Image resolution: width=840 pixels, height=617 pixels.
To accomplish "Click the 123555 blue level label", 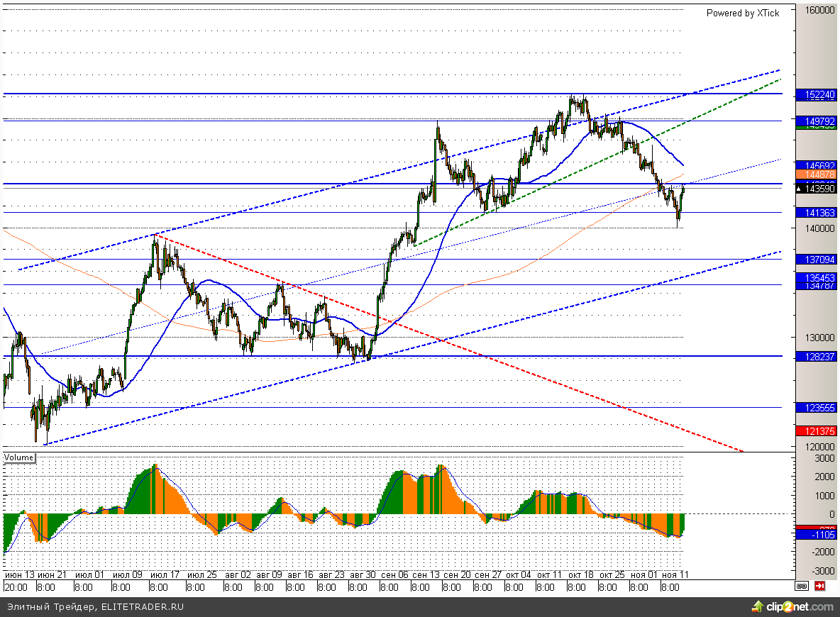I will pos(816,408).
